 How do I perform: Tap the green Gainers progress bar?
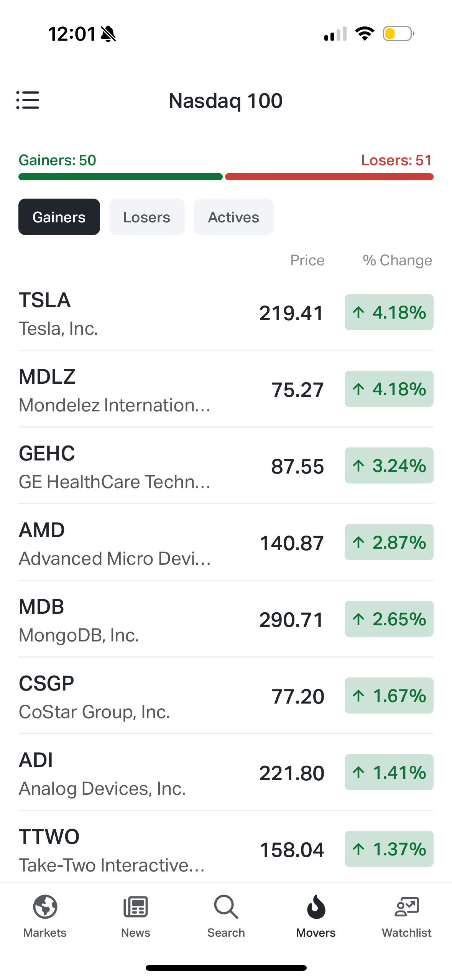pos(120,177)
